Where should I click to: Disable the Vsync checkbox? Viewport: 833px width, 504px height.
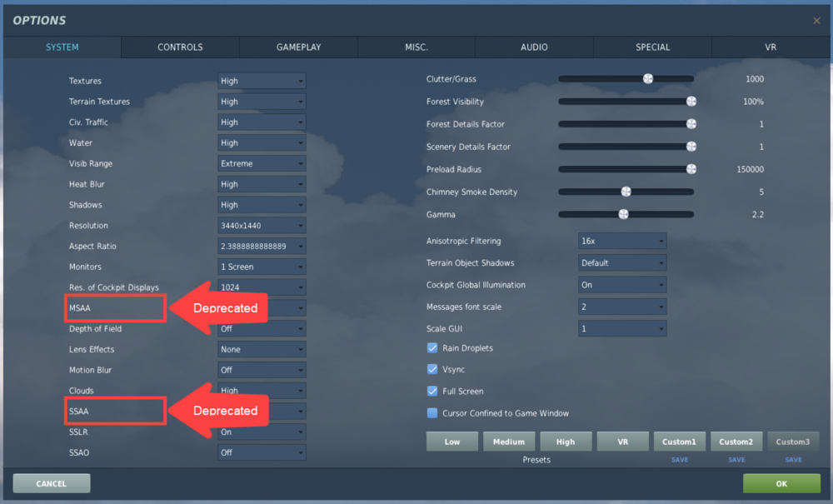coord(432,369)
